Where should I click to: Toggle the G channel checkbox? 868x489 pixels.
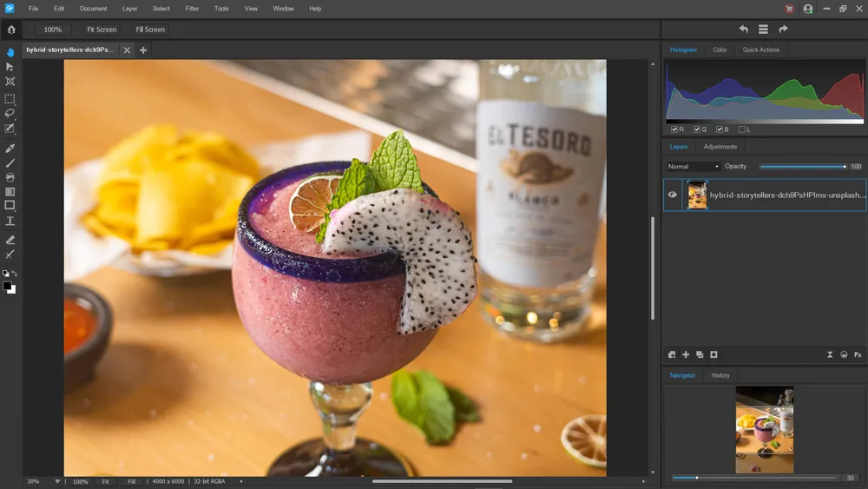(x=697, y=129)
